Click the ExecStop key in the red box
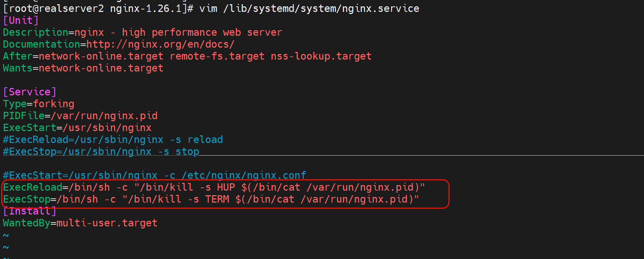The image size is (644, 259). pos(27,199)
